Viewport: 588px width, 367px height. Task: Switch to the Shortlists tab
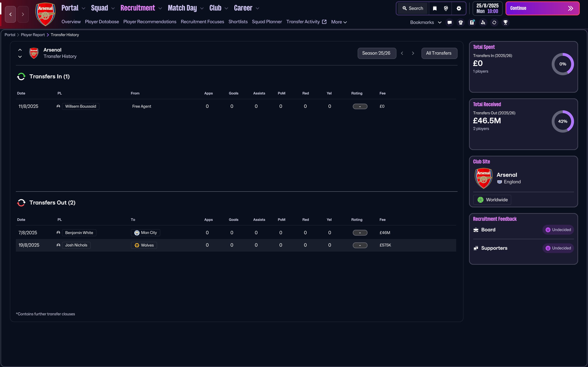[238, 22]
